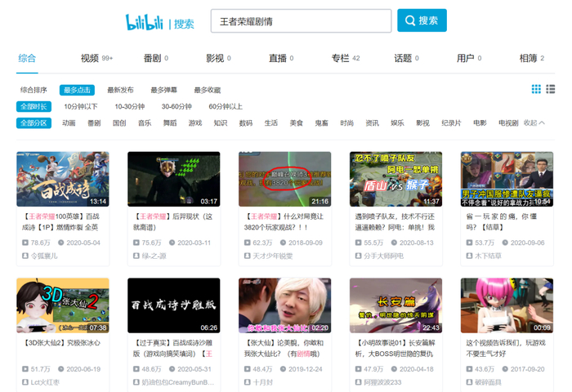Open the 03:17 后羿 video thumbnail
This screenshot has width=572, height=392.
[x=173, y=179]
